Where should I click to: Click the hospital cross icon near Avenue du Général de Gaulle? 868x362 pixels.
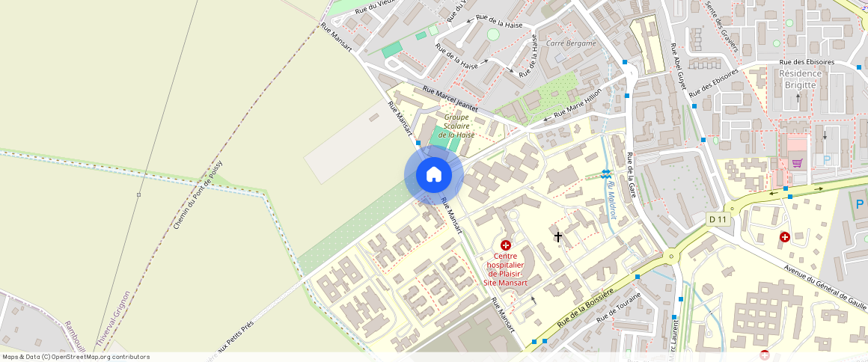pyautogui.click(x=784, y=237)
